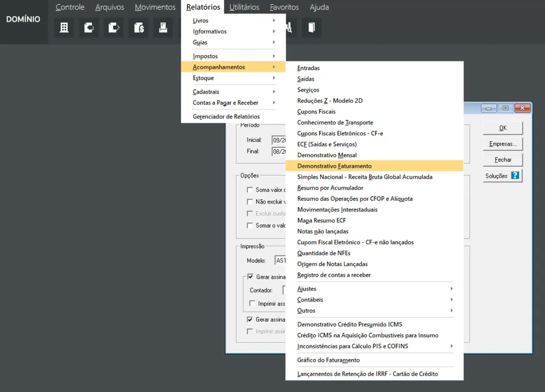Click the DOMÍNIO logo

pos(23,19)
